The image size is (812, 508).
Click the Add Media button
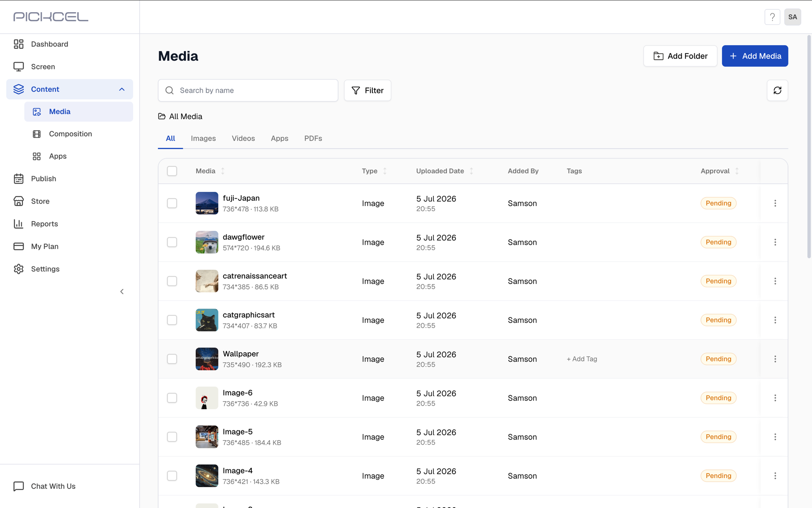[755, 56]
